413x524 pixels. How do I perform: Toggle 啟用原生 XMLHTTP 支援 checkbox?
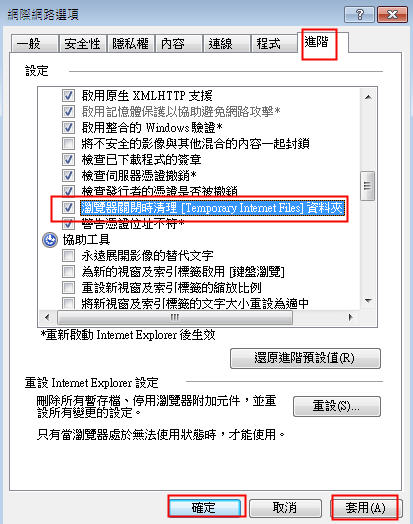68,96
